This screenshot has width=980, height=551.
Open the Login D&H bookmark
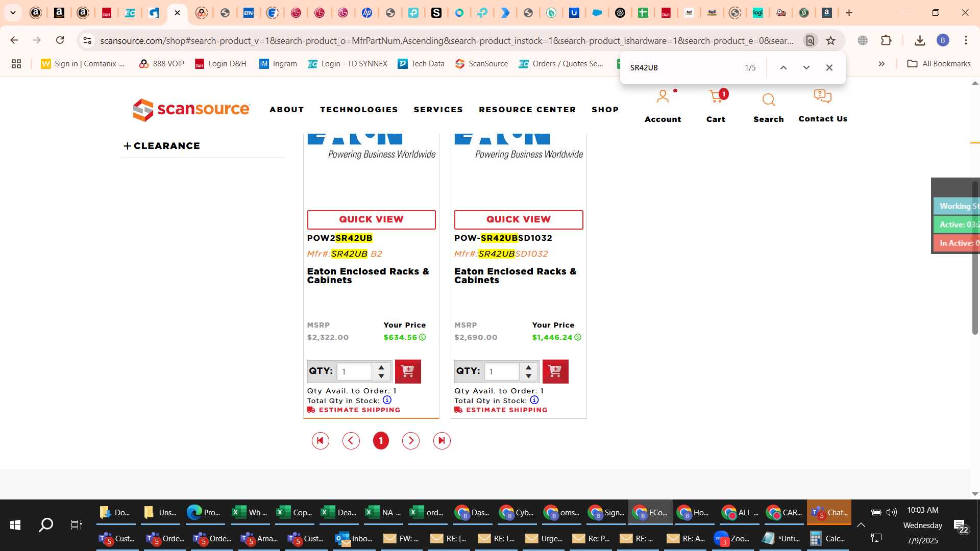[x=221, y=64]
